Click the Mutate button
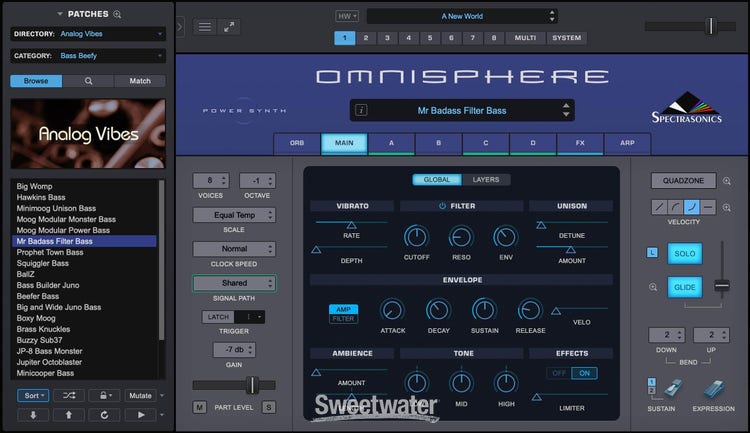 coord(142,396)
